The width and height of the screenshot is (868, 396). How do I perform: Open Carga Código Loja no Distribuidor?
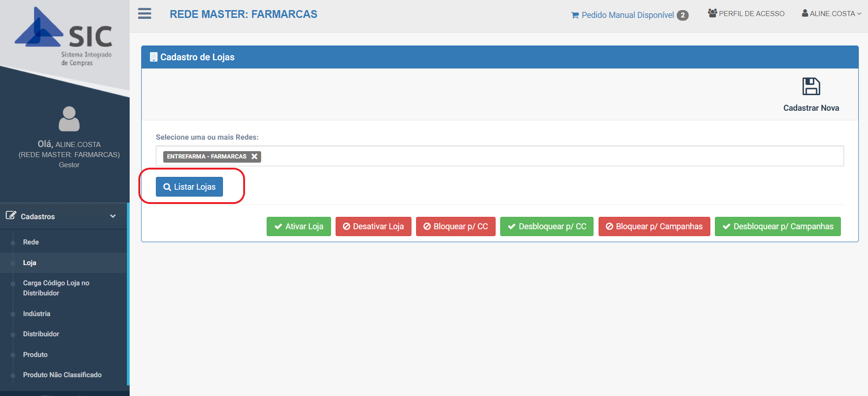56,288
